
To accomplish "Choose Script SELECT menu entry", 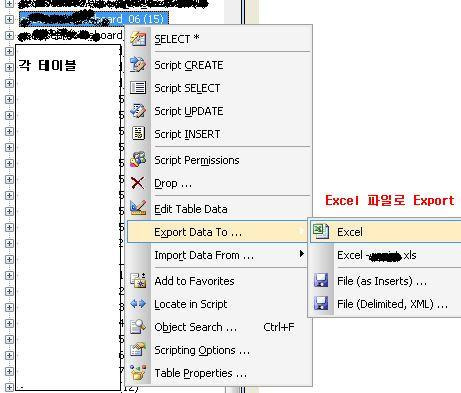I will (x=218, y=88).
